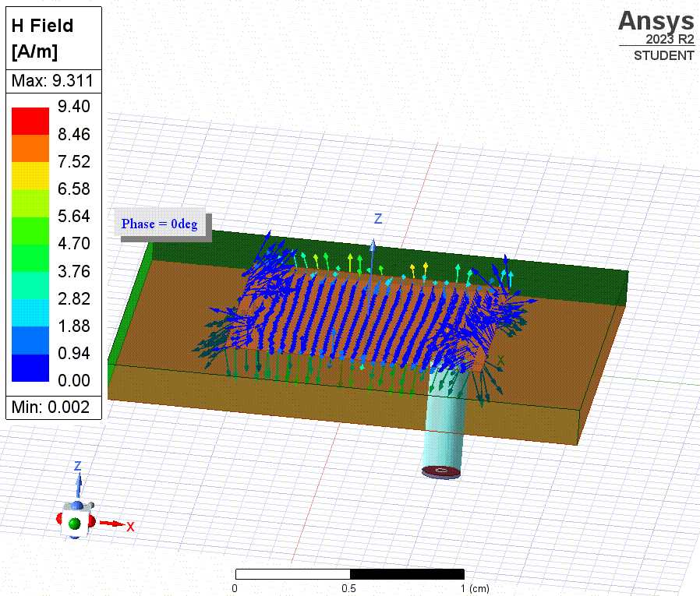Select the Min: 0.002 readout
700x596 pixels.
tap(51, 407)
